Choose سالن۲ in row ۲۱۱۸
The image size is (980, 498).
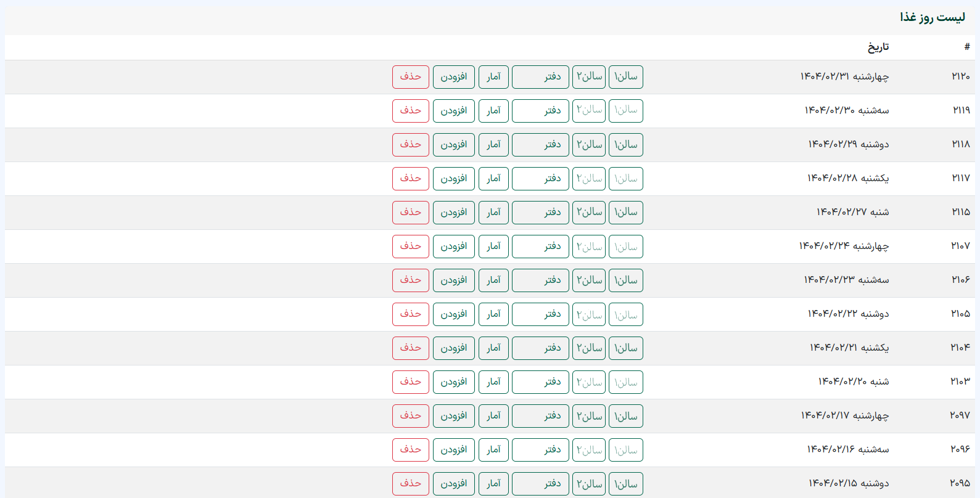(589, 145)
